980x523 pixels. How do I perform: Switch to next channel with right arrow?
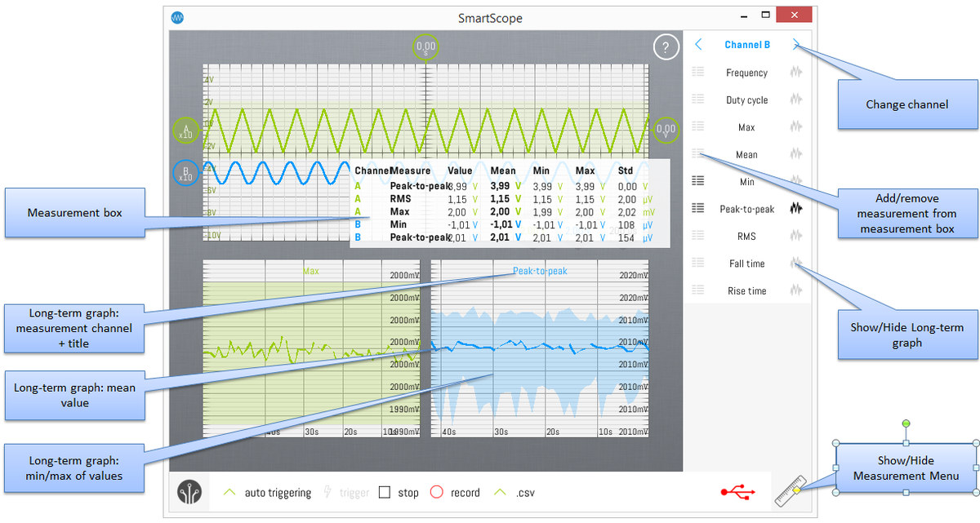click(796, 45)
